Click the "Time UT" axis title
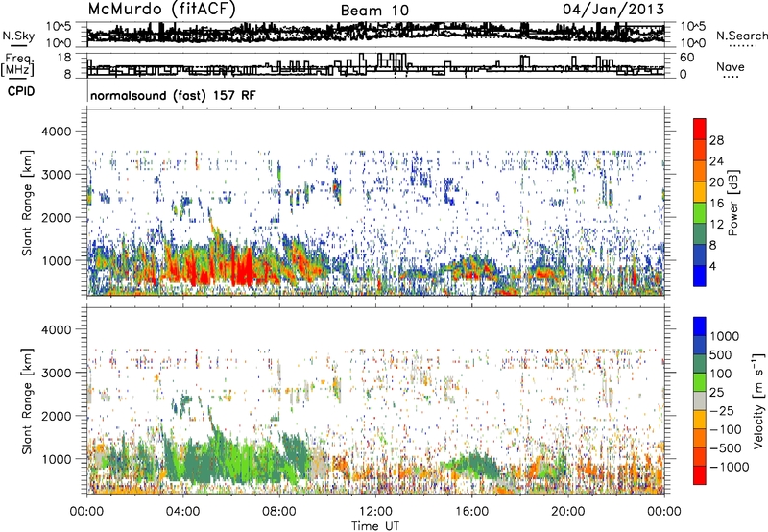The image size is (768, 532). (375, 526)
